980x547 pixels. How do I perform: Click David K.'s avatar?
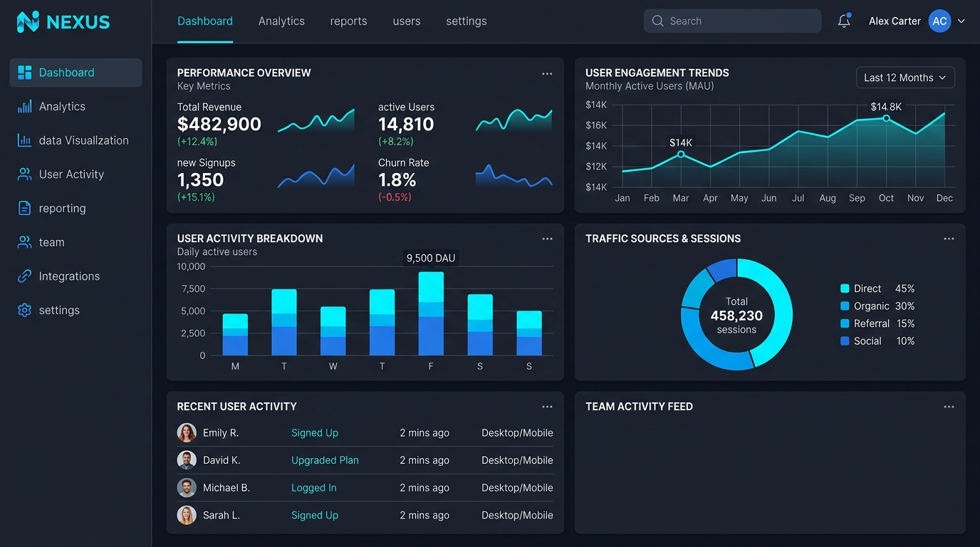(x=187, y=460)
